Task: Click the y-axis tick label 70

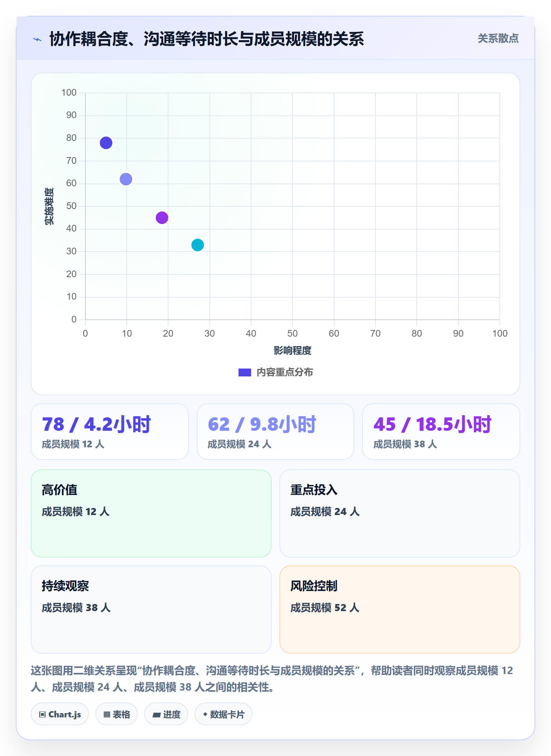Action: [71, 161]
